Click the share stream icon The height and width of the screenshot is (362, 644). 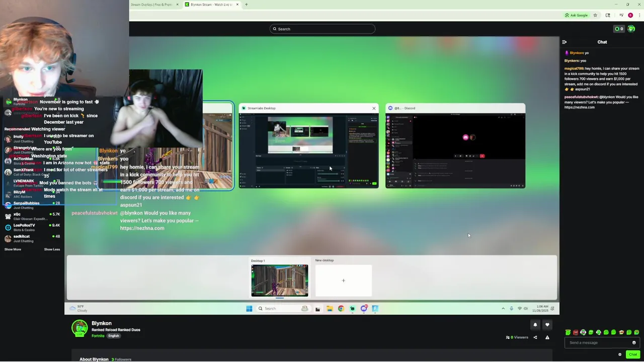[535, 337]
